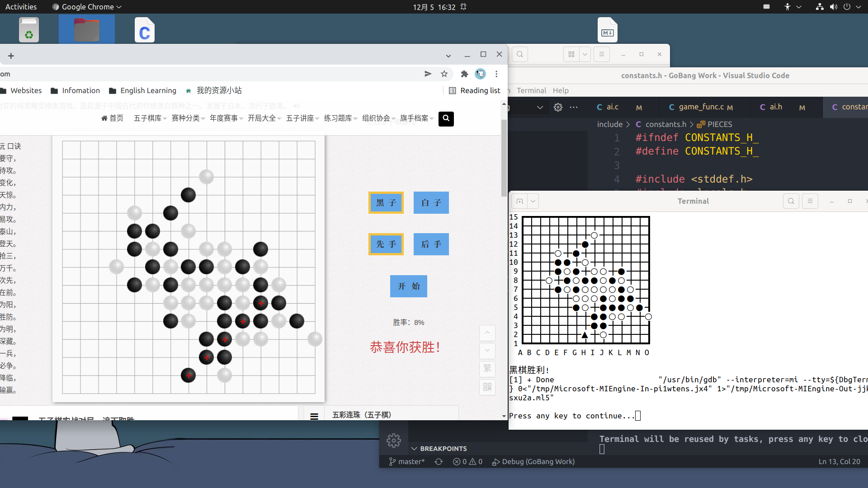Image resolution: width=868 pixels, height=488 pixels.
Task: Expand the五子棋库 dropdown menu
Action: [148, 118]
